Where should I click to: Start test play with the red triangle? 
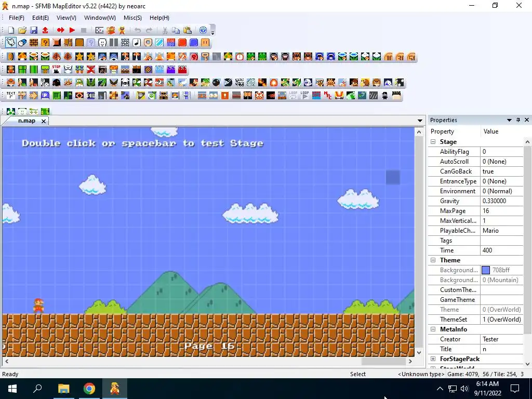pos(72,30)
